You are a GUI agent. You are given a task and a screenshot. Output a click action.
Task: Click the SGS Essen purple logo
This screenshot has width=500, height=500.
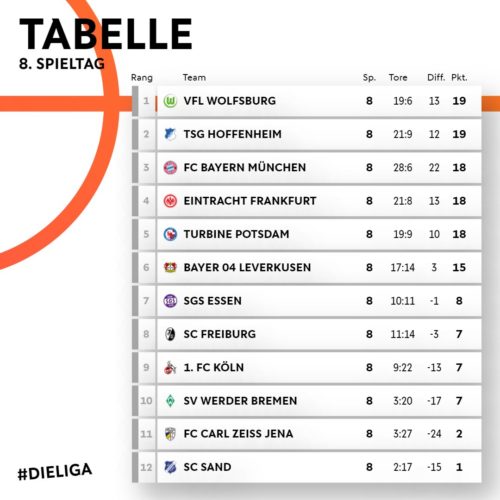170,301
